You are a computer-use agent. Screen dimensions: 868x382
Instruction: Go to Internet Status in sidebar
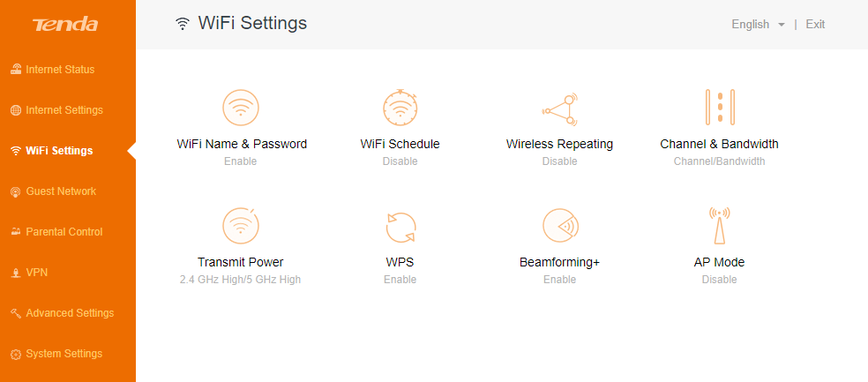(x=53, y=70)
